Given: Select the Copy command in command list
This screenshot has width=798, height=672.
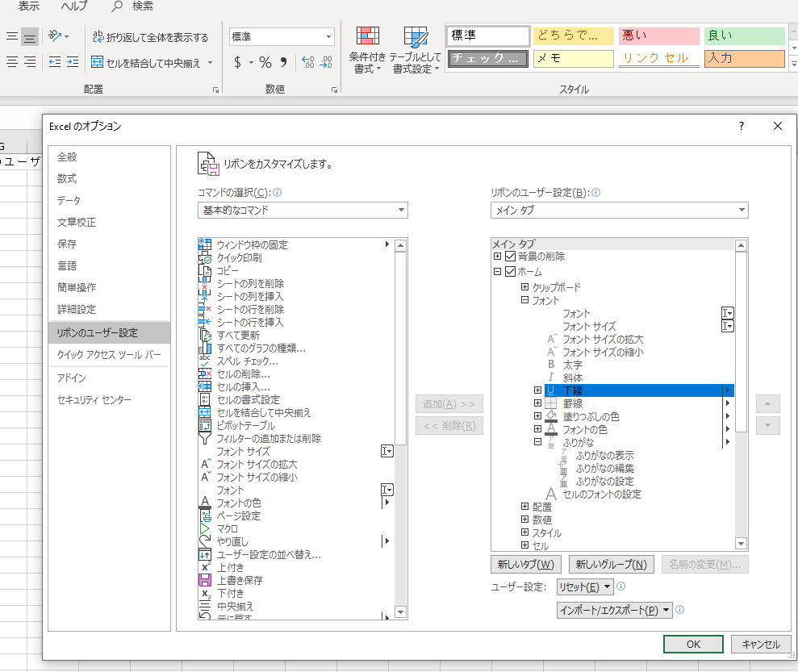Looking at the screenshot, I should coord(295,270).
